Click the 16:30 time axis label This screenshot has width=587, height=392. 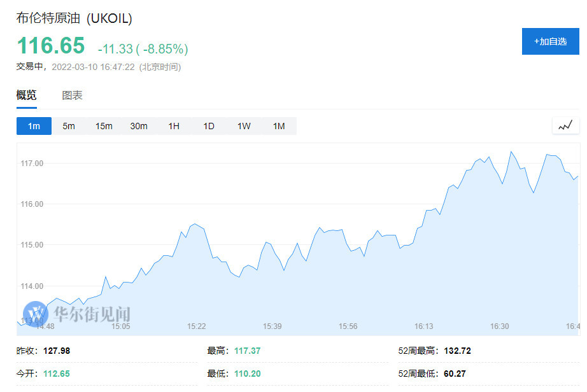click(x=500, y=326)
